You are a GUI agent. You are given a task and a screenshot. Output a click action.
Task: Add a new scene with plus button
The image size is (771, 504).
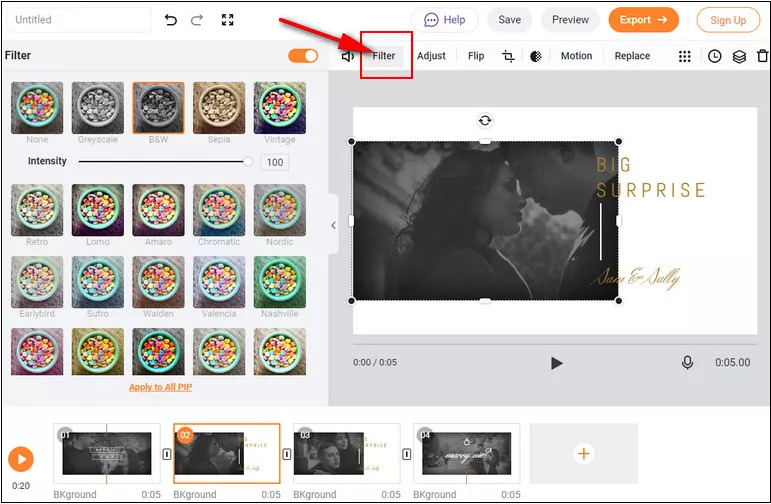click(x=584, y=453)
